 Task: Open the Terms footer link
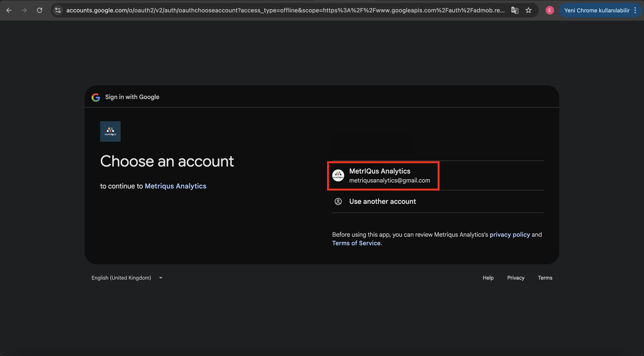(545, 278)
